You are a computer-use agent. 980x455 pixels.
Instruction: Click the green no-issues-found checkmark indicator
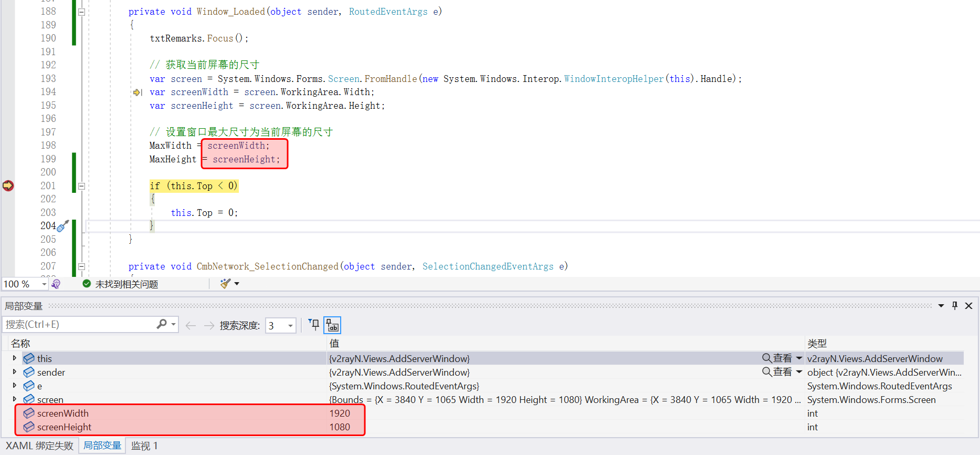[87, 284]
